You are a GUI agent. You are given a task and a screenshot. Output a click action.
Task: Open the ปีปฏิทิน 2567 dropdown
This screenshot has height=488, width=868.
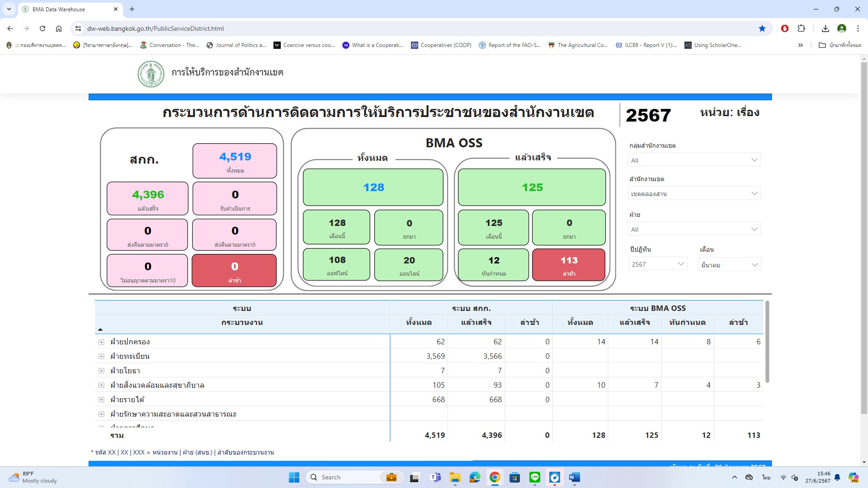pyautogui.click(x=657, y=264)
